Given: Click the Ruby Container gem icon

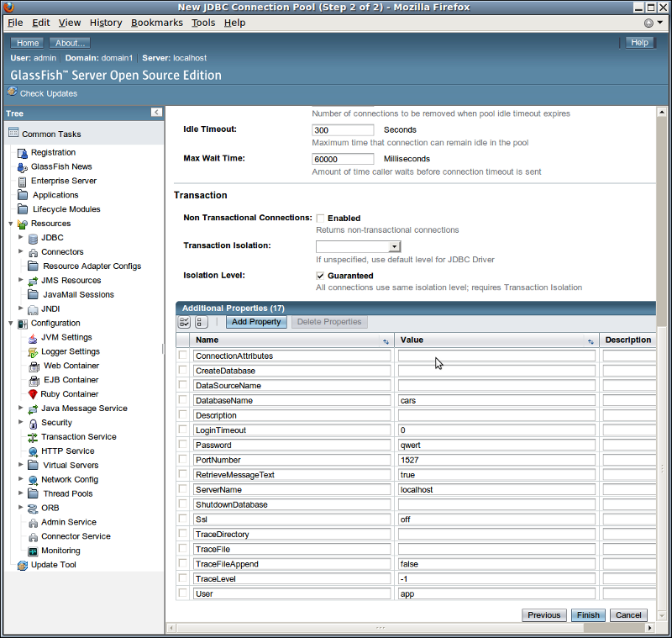Looking at the screenshot, I should point(33,394).
